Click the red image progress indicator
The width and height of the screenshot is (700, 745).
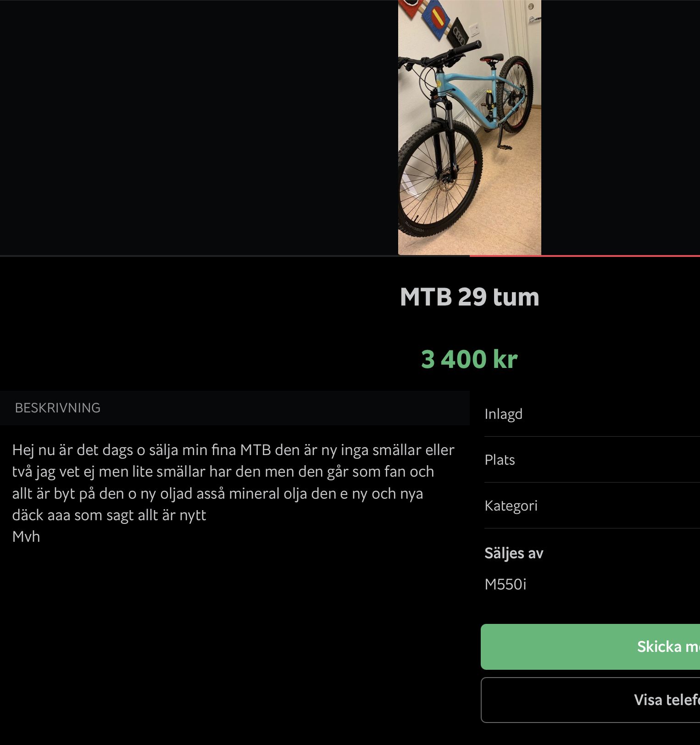coord(585,256)
